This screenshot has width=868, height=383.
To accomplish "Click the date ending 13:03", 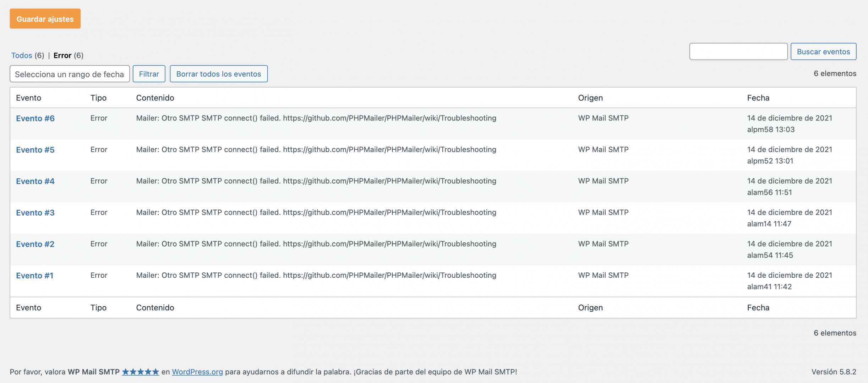I will (x=790, y=124).
